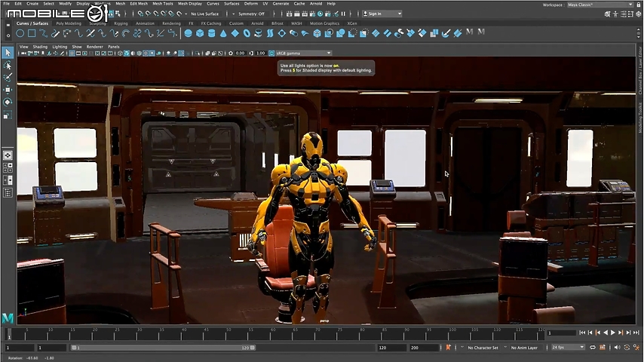Create a NURBS Cylinder from the shelf
Screen dimensions: 644x362
tap(211, 34)
